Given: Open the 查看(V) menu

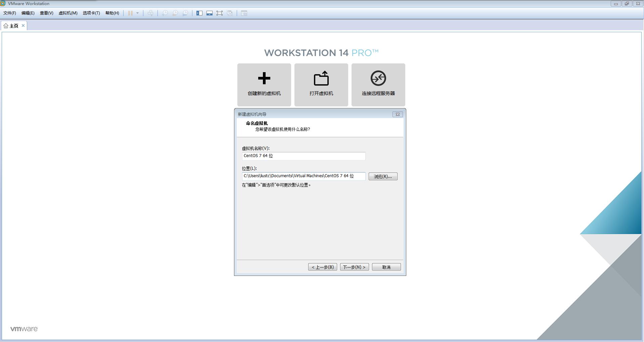Looking at the screenshot, I should pyautogui.click(x=46, y=13).
